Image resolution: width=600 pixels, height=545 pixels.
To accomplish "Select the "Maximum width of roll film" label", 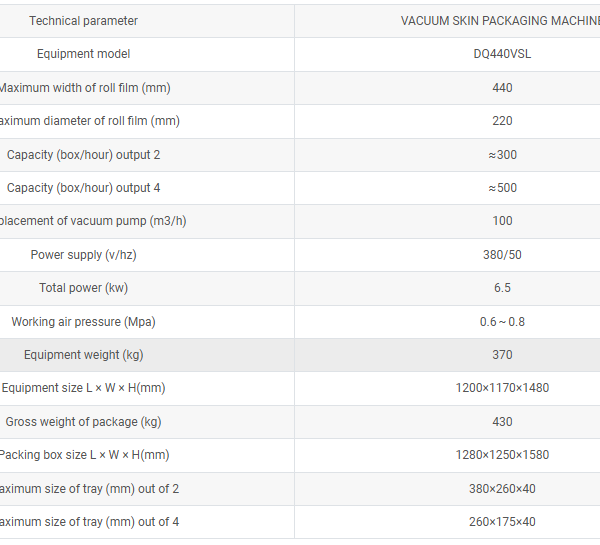I will [84, 88].
